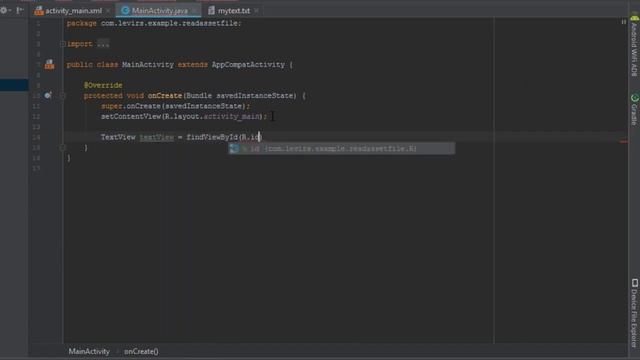Click the package name com.levirs.example.readassetfile
This screenshot has height=360, width=640.
coord(170,23)
